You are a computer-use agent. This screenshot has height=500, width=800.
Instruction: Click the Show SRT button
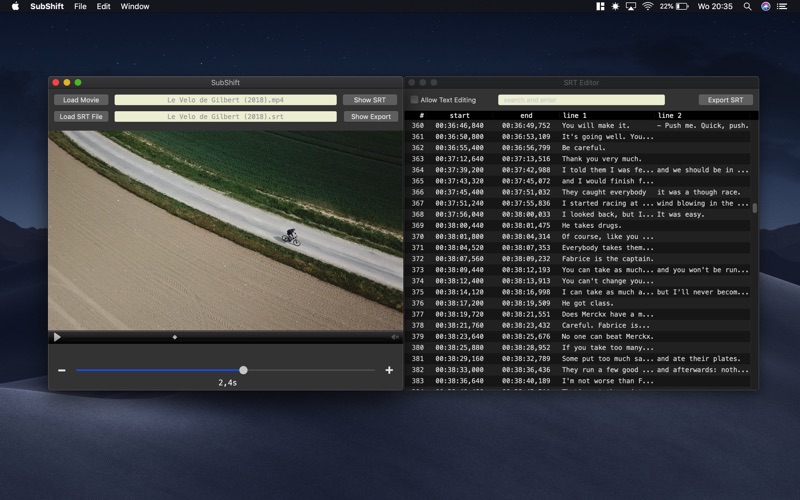coord(370,100)
